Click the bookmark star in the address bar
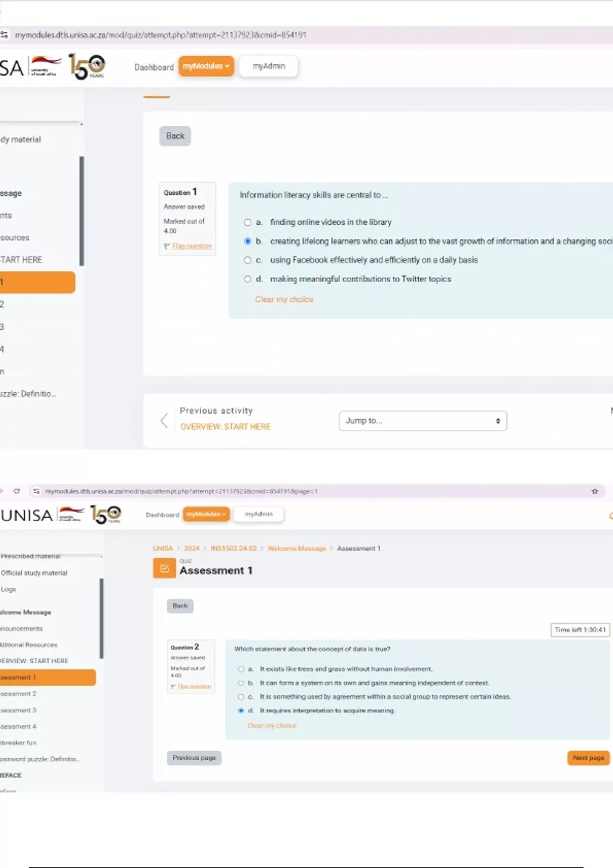Viewport: 613px width, 868px height. pyautogui.click(x=595, y=491)
